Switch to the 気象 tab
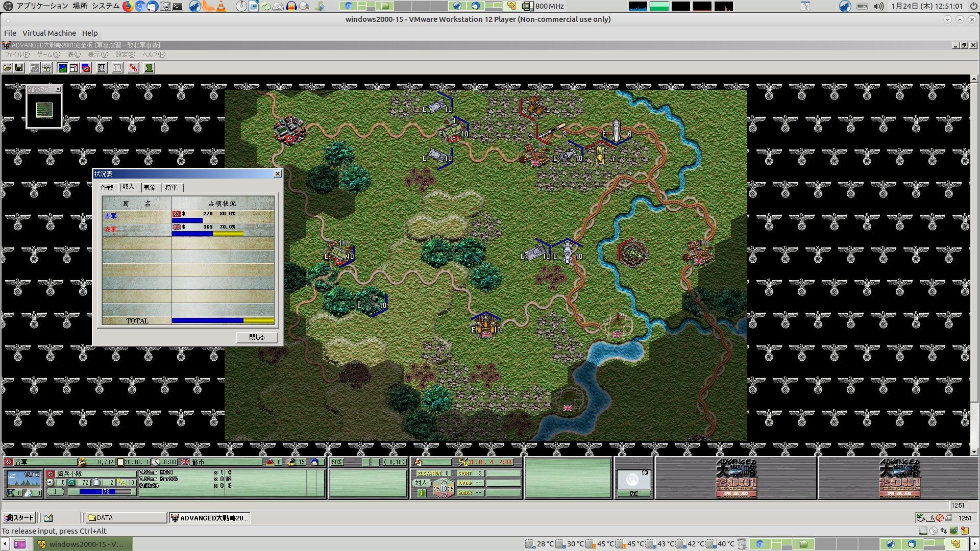 coord(150,188)
